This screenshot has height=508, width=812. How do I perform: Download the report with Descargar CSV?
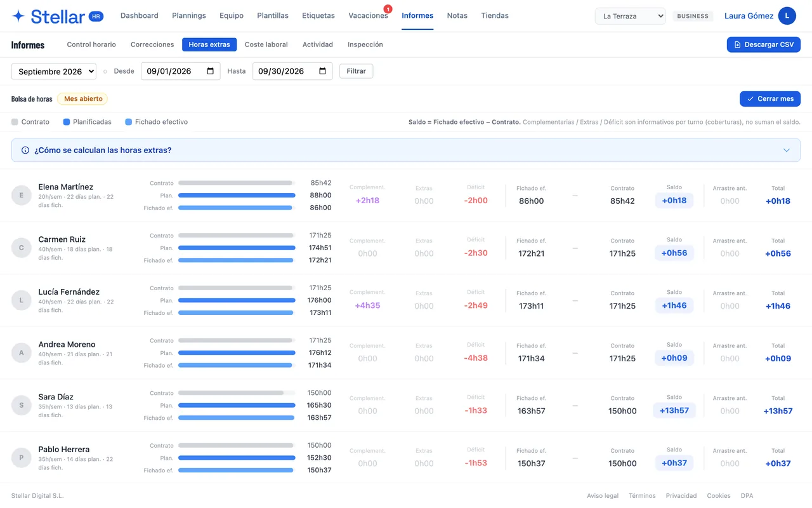tap(764, 44)
